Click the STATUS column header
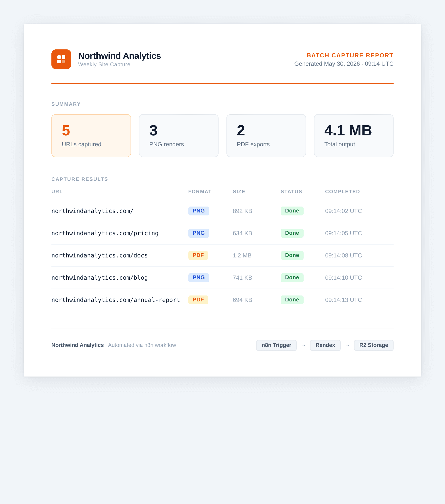This screenshot has height=504, width=445. 291,191
